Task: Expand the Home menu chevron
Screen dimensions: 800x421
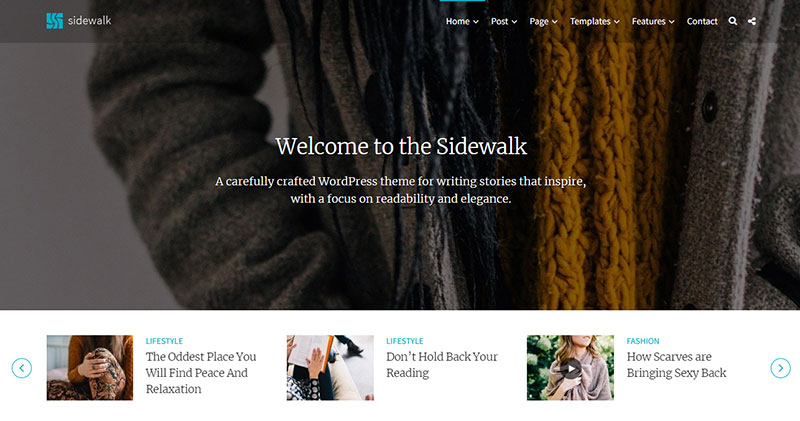Action: click(476, 22)
